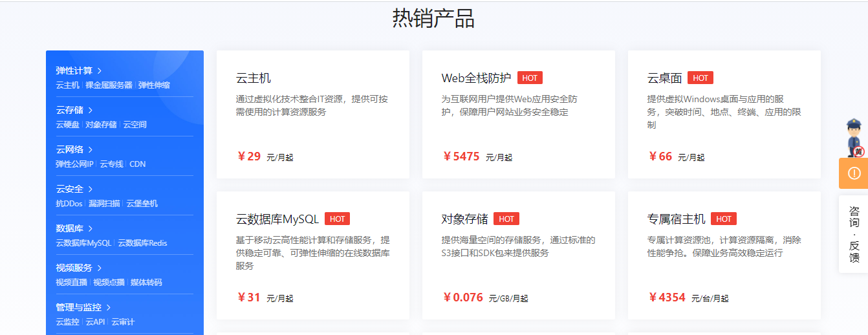
Task: Click HOT badge on Web全栈防护 card
Action: 530,78
